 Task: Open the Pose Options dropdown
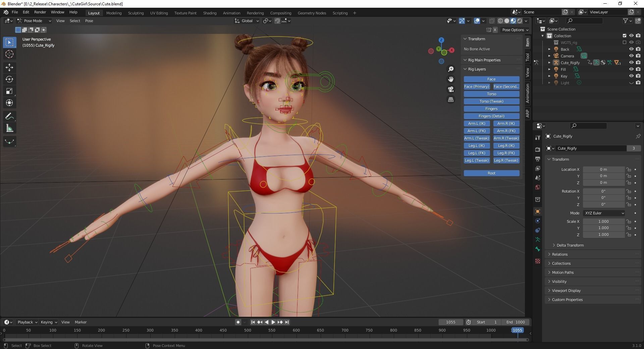click(x=515, y=30)
